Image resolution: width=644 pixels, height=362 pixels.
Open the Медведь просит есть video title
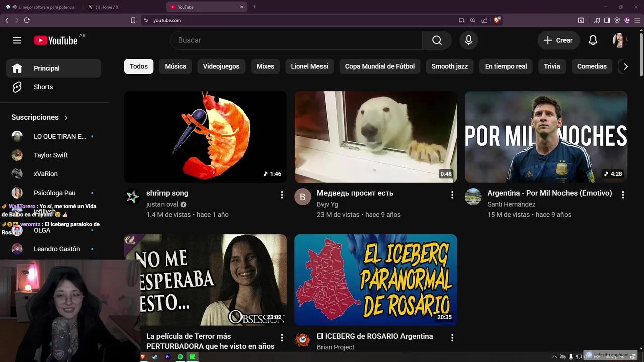click(355, 193)
